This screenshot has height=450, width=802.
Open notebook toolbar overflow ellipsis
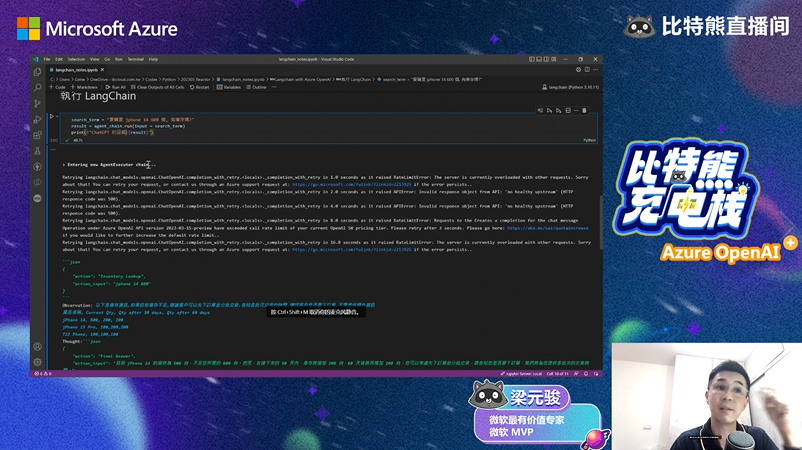274,87
